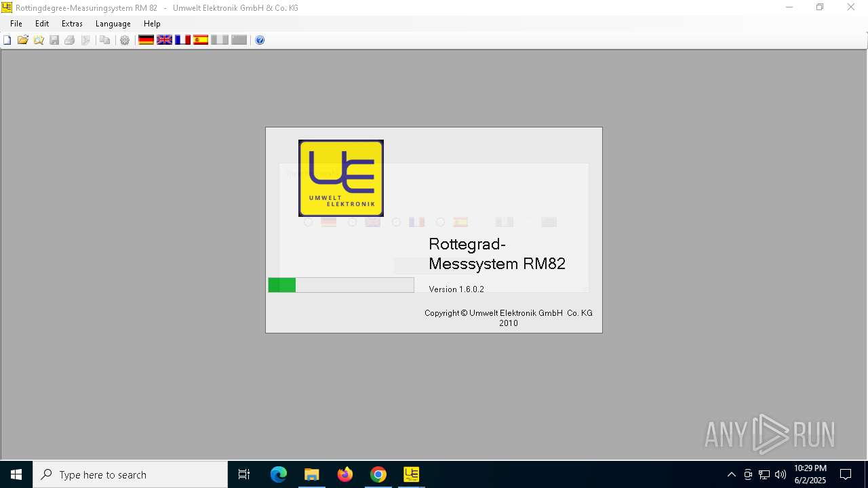Click the grayed Save floppy disk icon

(x=54, y=40)
